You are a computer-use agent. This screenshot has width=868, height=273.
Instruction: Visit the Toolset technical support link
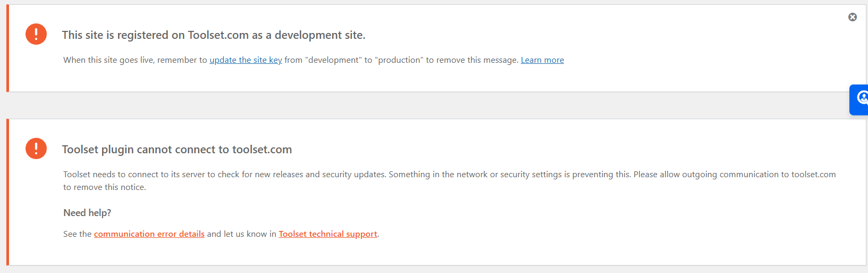(328, 234)
